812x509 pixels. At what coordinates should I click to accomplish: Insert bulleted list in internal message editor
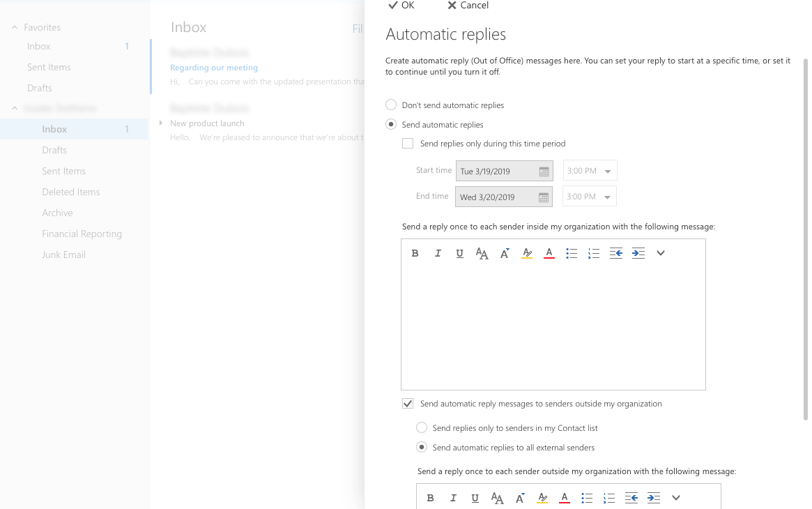(572, 253)
